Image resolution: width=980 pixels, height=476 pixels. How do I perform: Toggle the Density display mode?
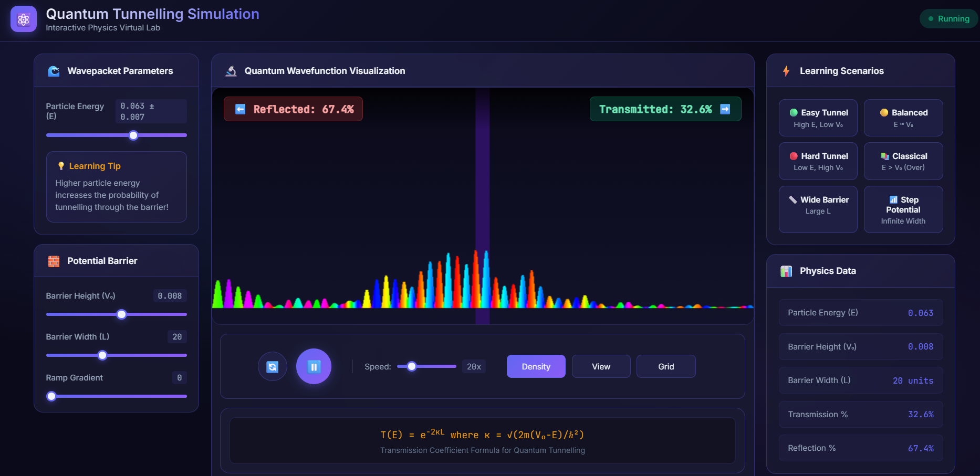pyautogui.click(x=536, y=366)
